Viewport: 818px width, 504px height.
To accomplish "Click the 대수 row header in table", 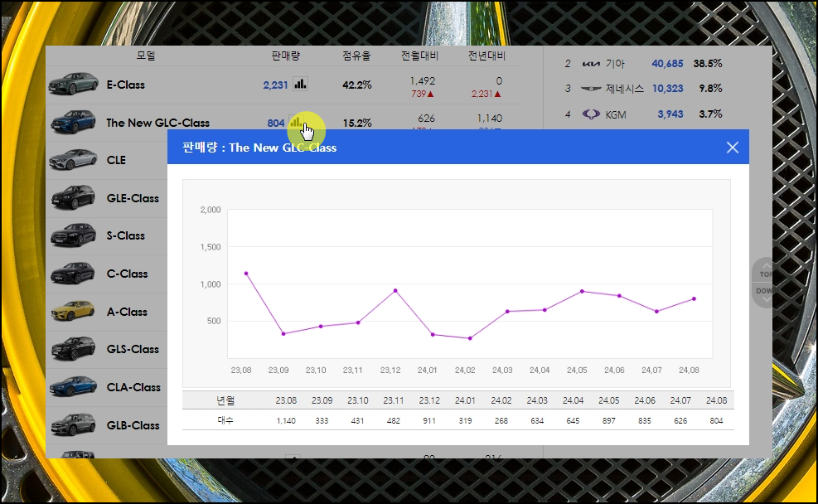I will coord(225,420).
